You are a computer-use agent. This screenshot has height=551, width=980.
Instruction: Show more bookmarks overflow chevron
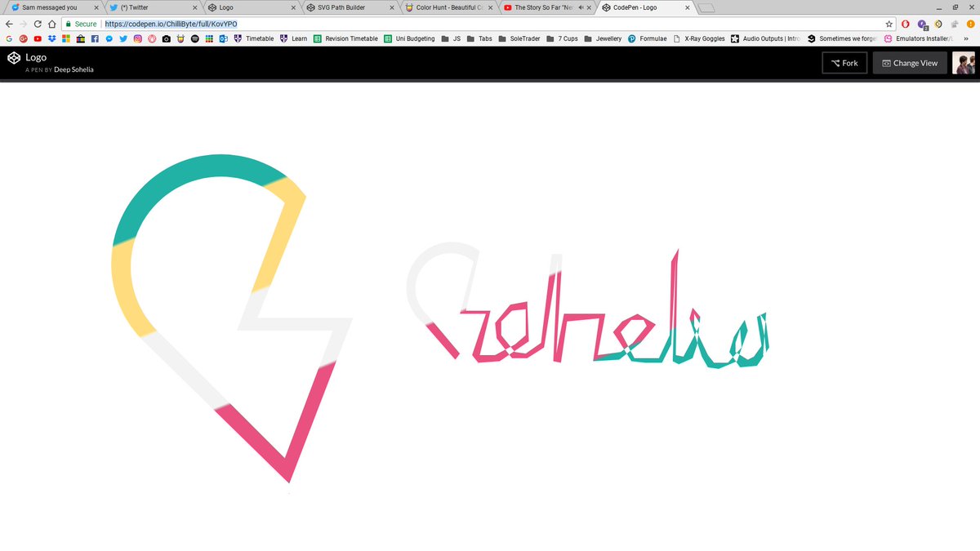click(x=966, y=38)
